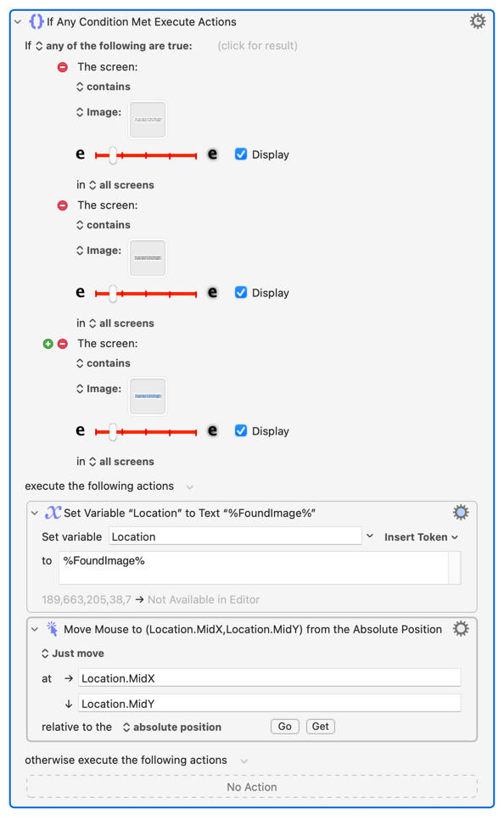Uncheck Display for the second image condition

pos(241,292)
